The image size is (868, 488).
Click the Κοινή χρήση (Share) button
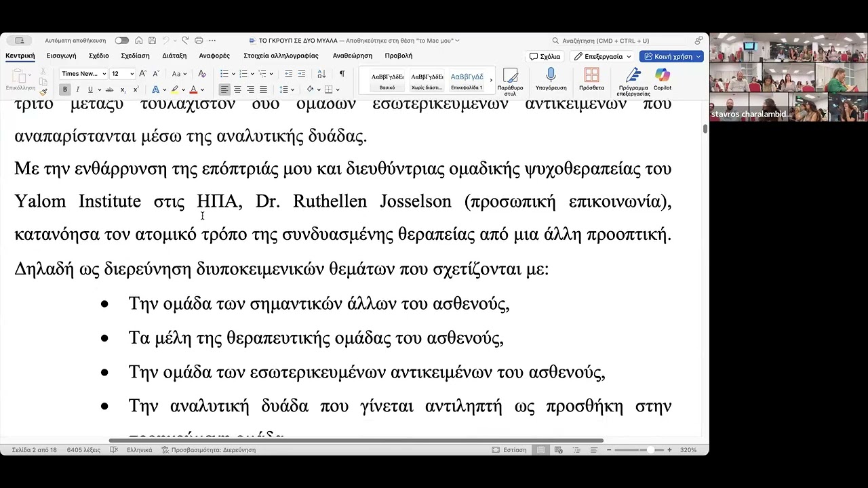(x=671, y=56)
